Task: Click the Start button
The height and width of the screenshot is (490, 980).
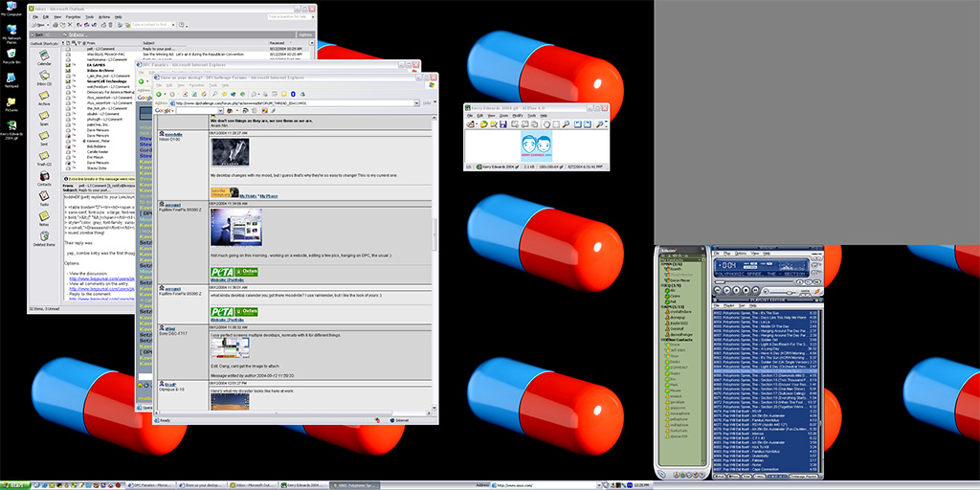Action: (x=15, y=485)
